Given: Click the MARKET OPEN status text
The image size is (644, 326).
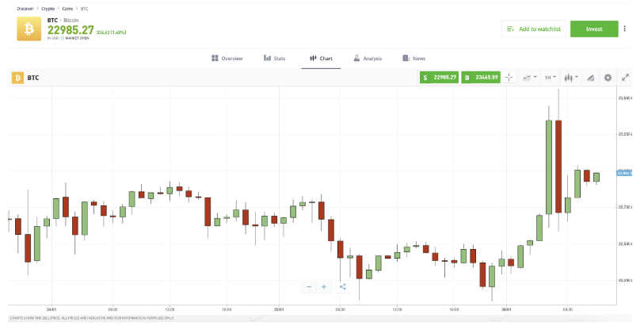Looking at the screenshot, I should coord(77,38).
